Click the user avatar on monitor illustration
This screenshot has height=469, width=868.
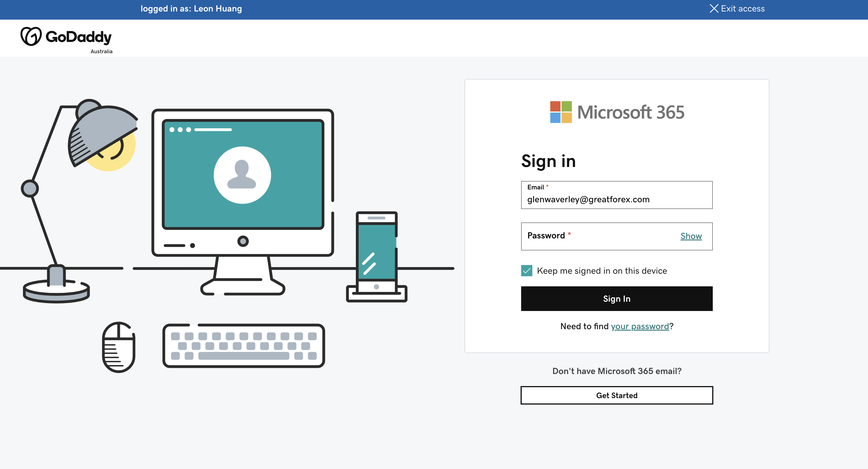[242, 175]
